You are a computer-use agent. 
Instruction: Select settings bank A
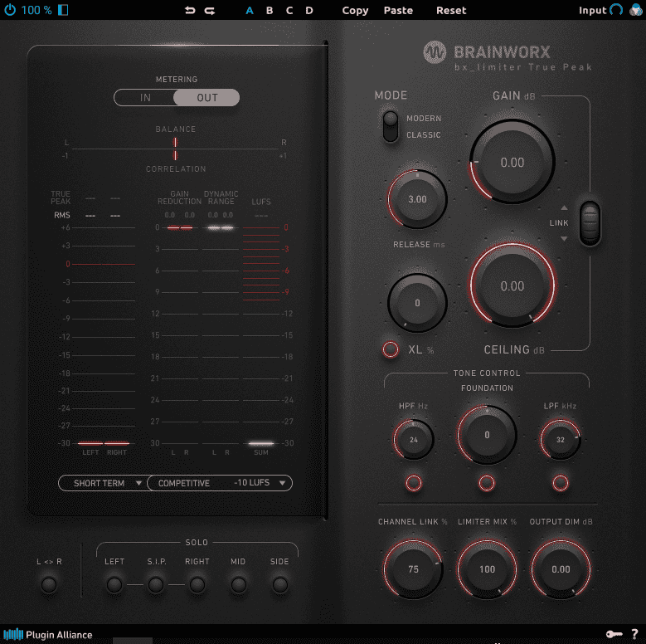250,10
